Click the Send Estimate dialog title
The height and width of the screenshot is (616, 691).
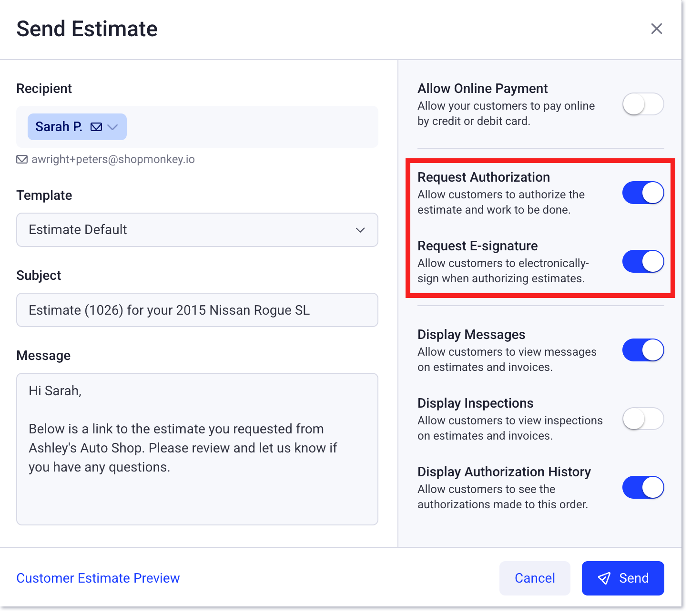(87, 29)
